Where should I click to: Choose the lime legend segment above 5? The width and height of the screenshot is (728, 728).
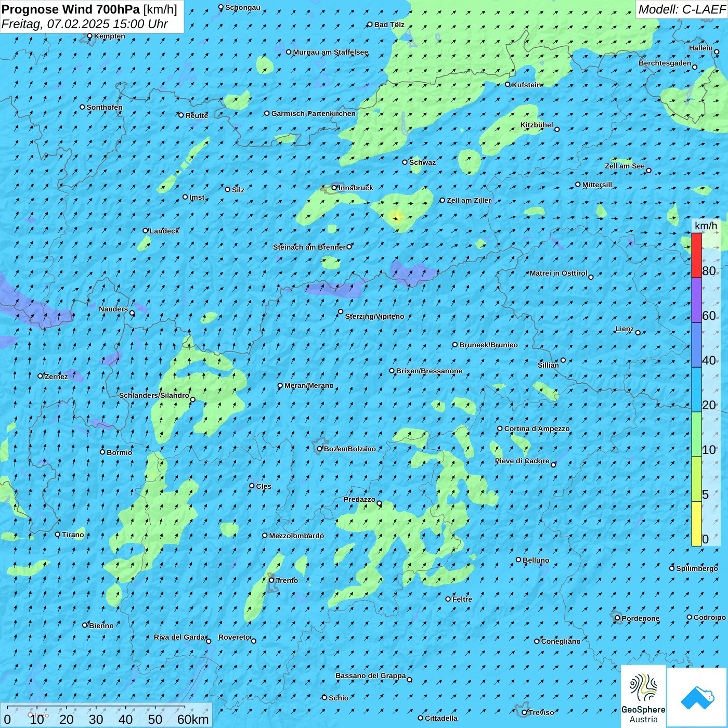tap(696, 479)
